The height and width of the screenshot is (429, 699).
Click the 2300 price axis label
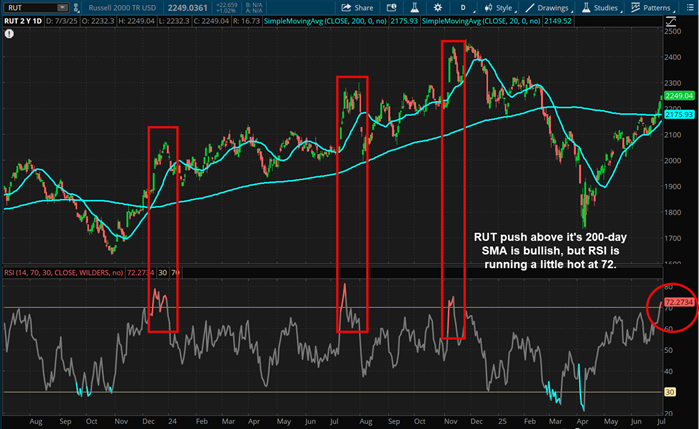click(x=673, y=83)
